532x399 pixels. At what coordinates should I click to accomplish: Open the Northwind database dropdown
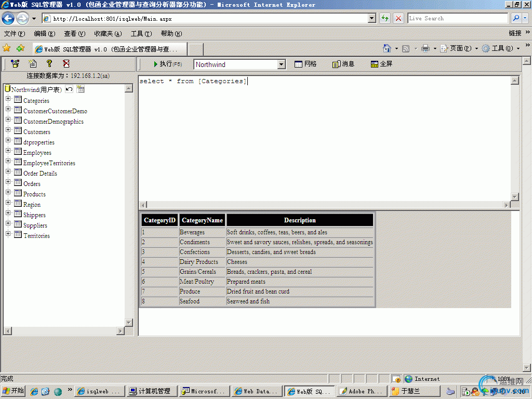pyautogui.click(x=281, y=64)
